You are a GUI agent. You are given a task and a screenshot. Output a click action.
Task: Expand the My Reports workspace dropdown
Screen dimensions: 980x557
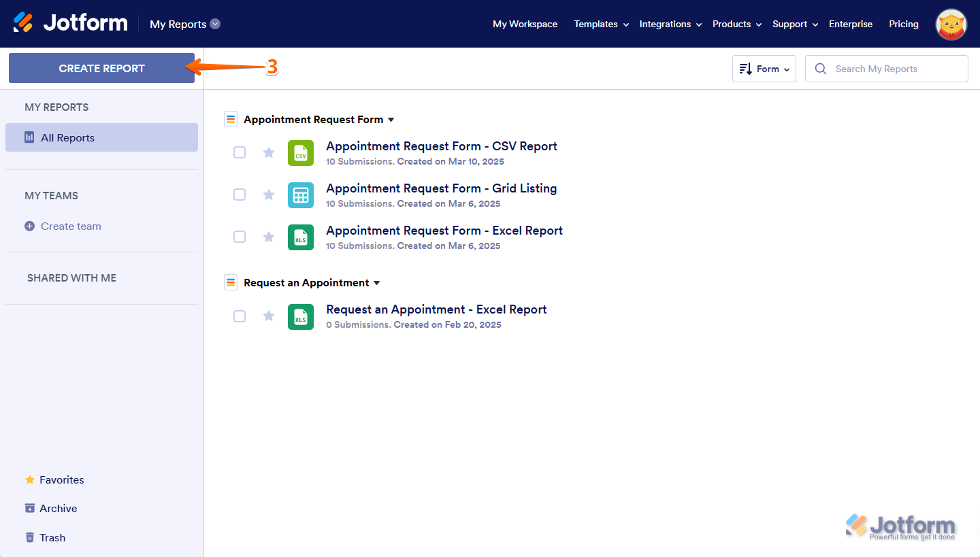pyautogui.click(x=216, y=23)
